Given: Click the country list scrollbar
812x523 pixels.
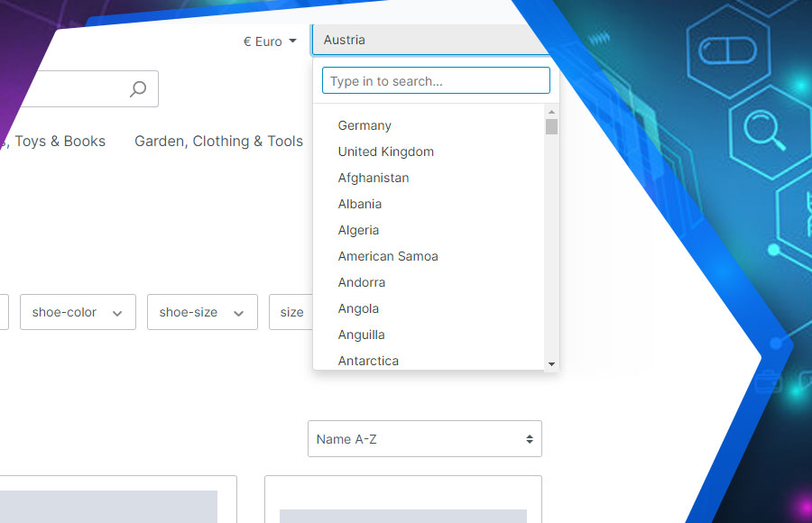Looking at the screenshot, I should coord(551,125).
